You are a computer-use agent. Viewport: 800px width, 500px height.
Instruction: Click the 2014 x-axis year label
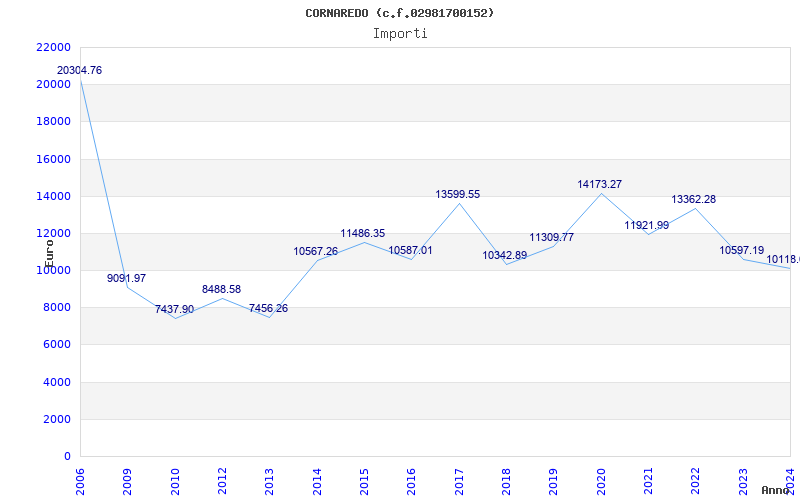(x=317, y=481)
